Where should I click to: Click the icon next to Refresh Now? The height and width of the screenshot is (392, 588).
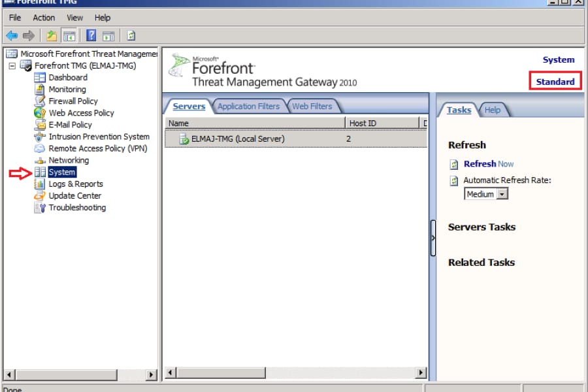tap(454, 164)
